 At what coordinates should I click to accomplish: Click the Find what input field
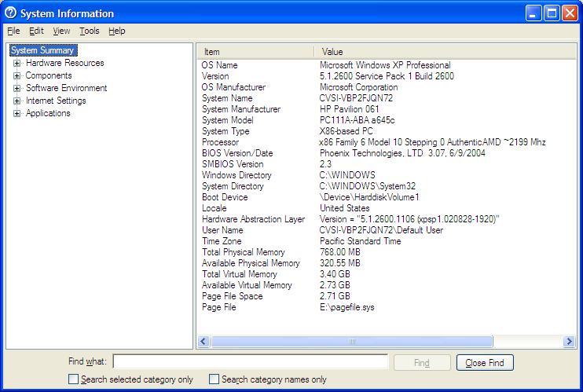(x=251, y=361)
